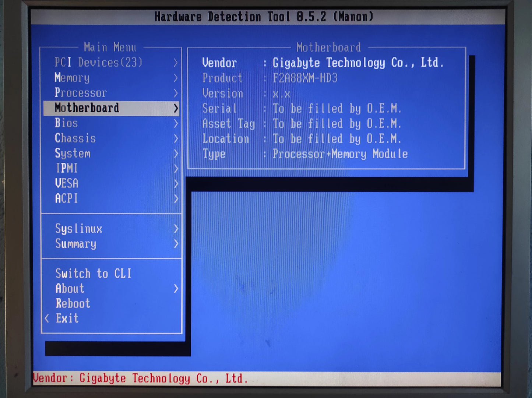Image resolution: width=532 pixels, height=398 pixels.
Task: Select the Memory menu item
Action: [111, 78]
